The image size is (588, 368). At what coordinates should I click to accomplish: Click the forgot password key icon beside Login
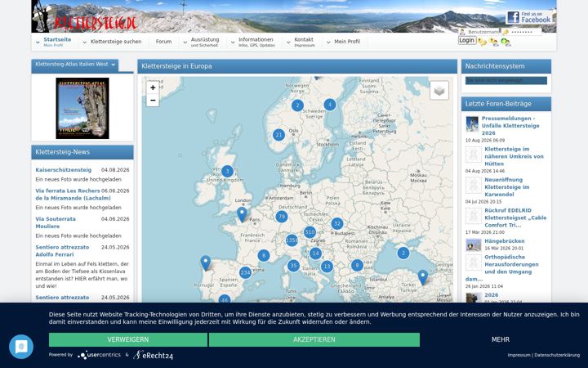click(483, 42)
